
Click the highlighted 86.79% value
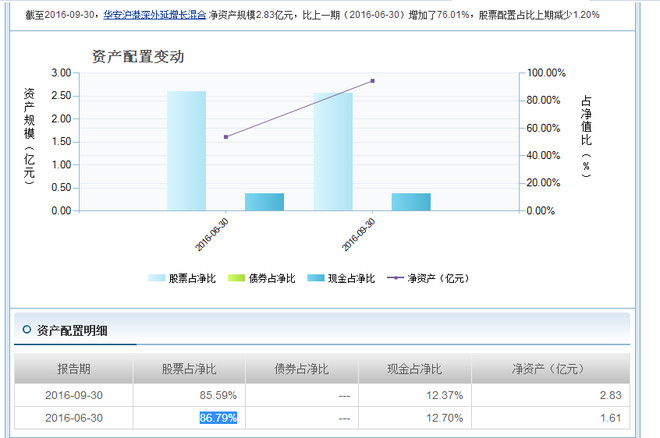[x=218, y=418]
